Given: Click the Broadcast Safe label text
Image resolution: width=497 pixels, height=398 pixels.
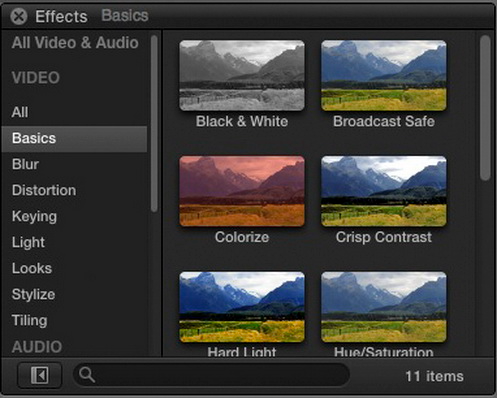Looking at the screenshot, I should tap(384, 121).
